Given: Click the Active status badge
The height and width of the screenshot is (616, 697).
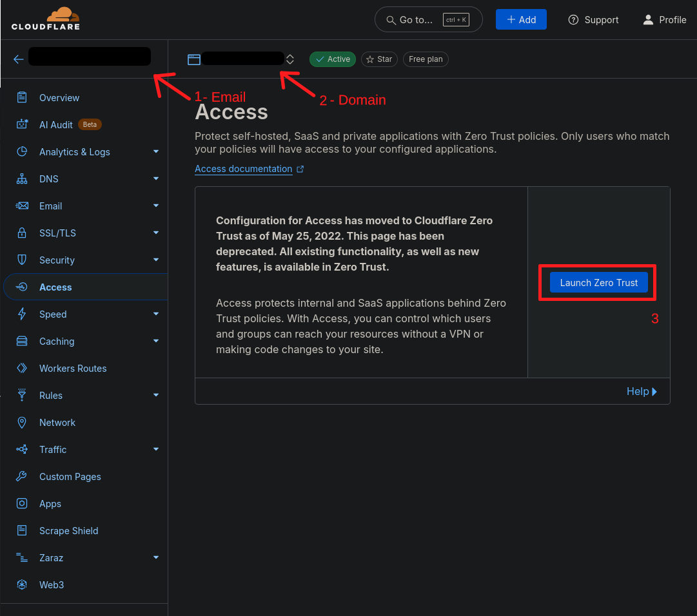Looking at the screenshot, I should click(x=333, y=59).
